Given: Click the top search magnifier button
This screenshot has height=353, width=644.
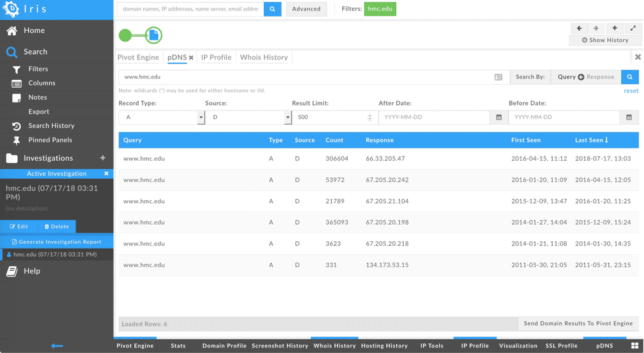Looking at the screenshot, I should (x=272, y=9).
